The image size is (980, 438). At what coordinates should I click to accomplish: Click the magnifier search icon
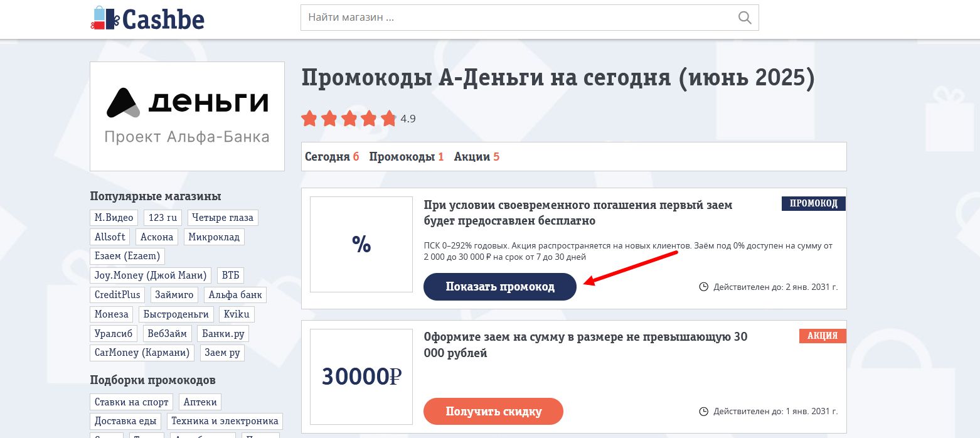coord(745,18)
